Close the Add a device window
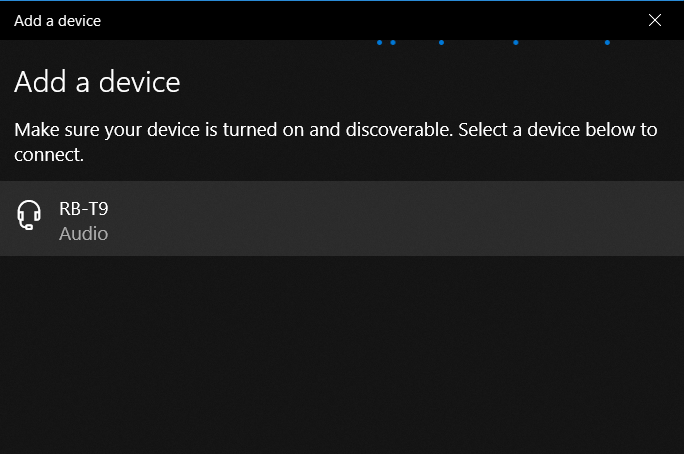The width and height of the screenshot is (684, 454). (655, 20)
